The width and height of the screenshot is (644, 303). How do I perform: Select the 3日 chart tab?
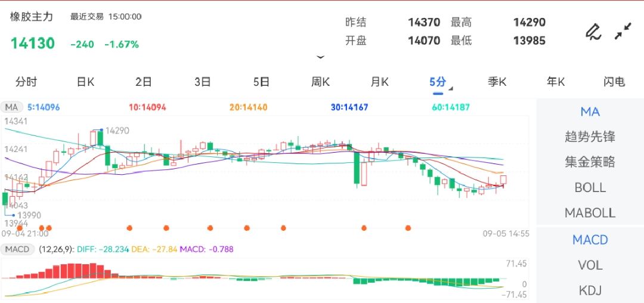click(x=203, y=82)
